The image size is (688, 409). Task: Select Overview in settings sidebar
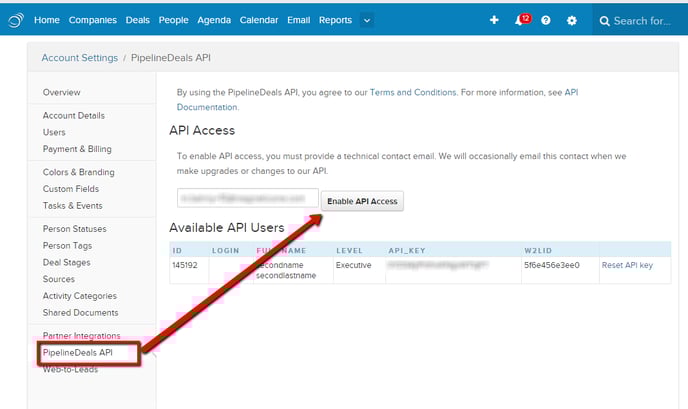coord(61,93)
